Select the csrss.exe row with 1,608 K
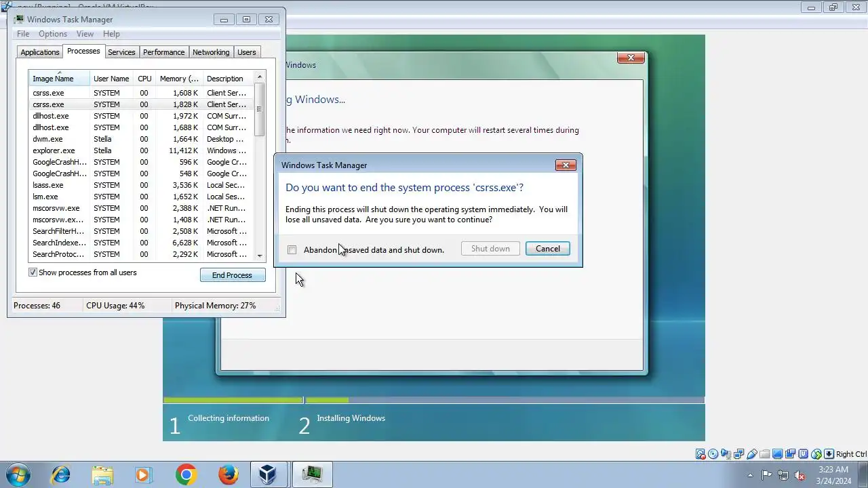The width and height of the screenshot is (868, 488). click(x=141, y=93)
